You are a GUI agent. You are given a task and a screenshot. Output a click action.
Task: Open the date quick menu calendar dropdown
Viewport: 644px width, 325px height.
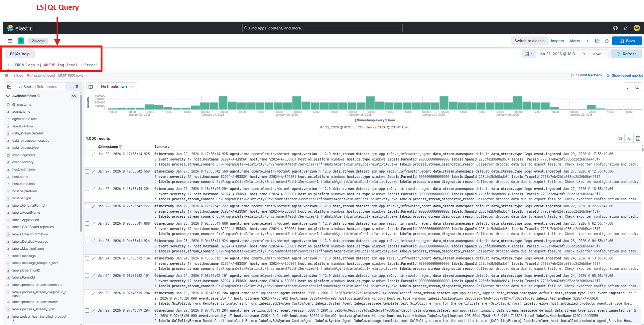coord(529,54)
